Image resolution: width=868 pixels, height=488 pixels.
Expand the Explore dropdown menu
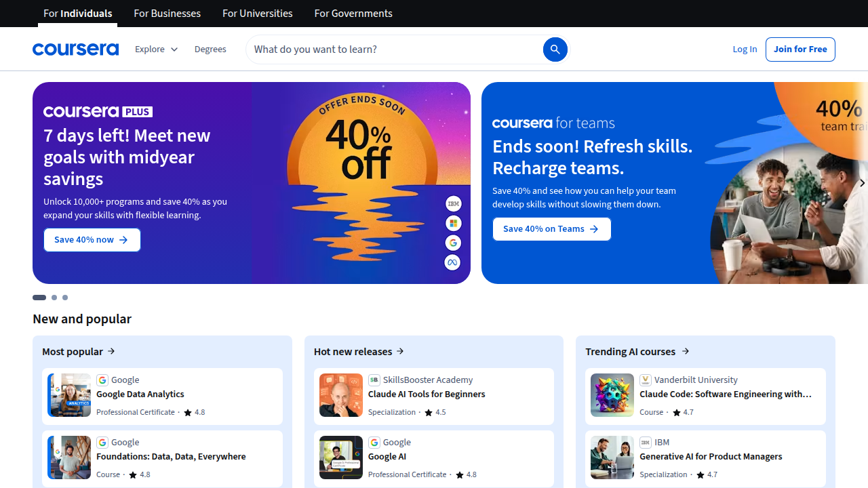click(156, 49)
